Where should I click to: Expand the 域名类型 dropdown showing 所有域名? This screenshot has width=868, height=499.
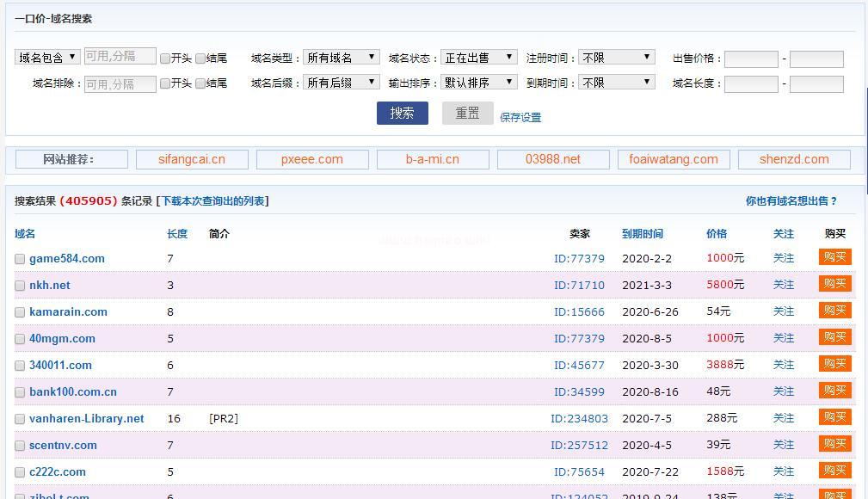click(341, 57)
